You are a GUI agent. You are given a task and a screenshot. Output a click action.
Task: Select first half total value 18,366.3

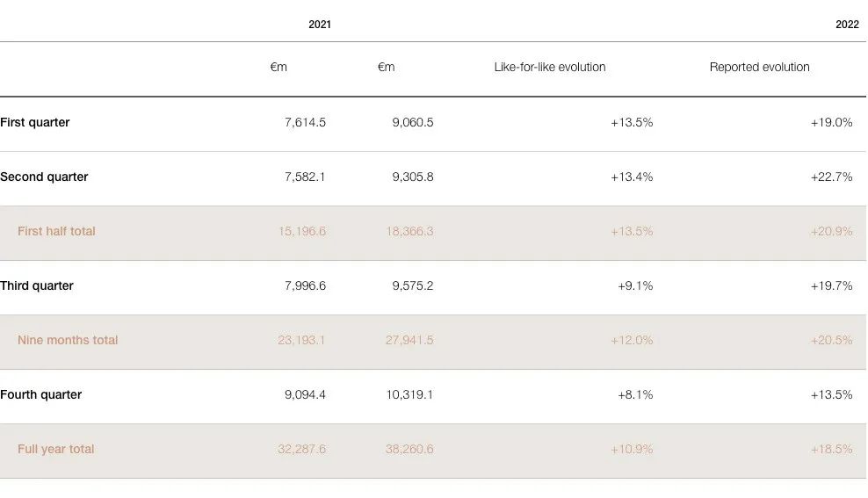[x=409, y=231]
